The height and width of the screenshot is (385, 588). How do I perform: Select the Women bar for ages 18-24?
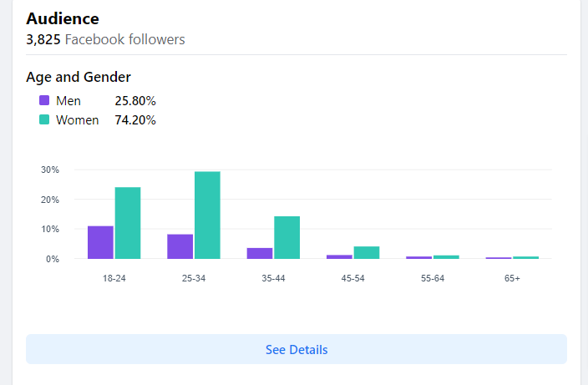click(x=128, y=223)
